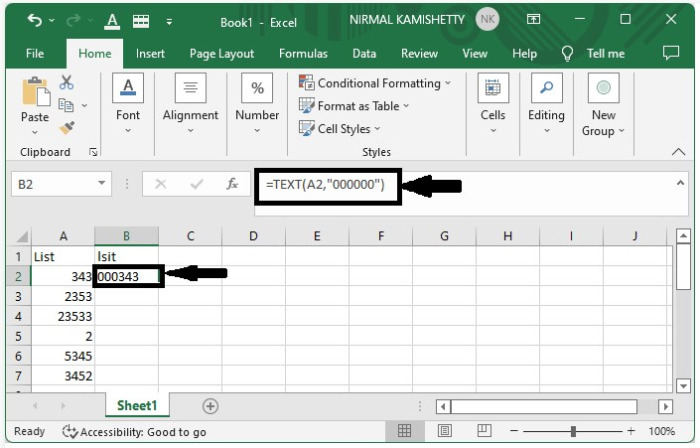Select cell containing 5345

[x=63, y=356]
